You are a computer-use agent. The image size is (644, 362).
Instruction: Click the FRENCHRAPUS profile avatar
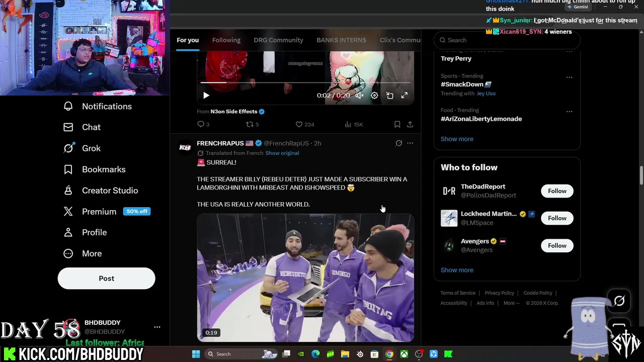tap(185, 147)
